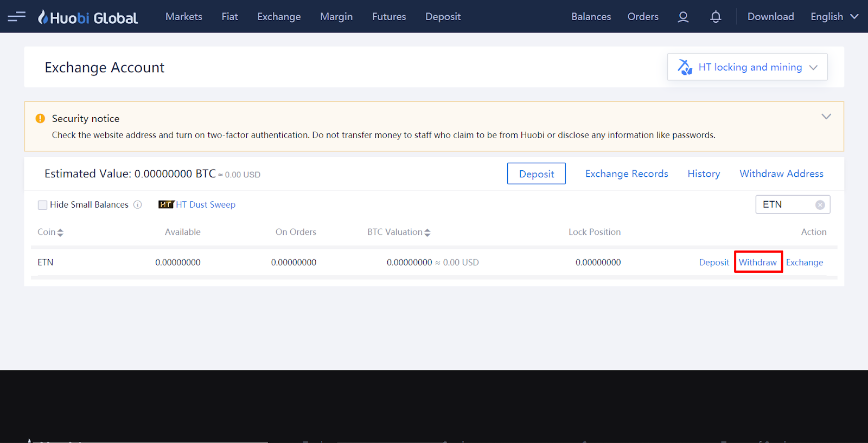Open the user account profile icon
The image size is (868, 443).
point(683,17)
